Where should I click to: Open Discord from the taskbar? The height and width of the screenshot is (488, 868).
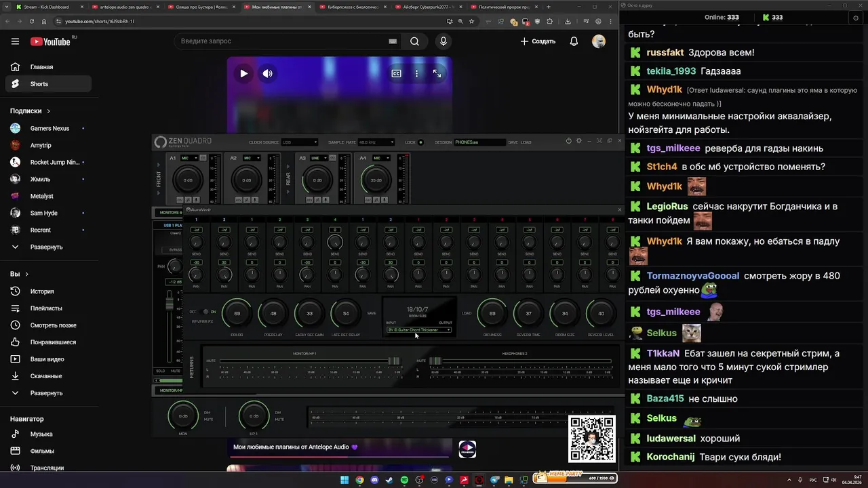tap(374, 480)
